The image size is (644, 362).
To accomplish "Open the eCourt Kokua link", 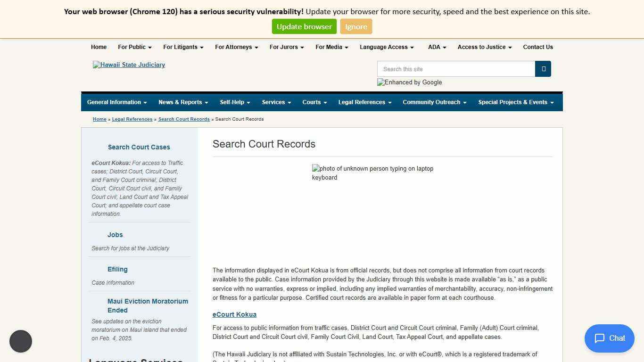I will (234, 314).
